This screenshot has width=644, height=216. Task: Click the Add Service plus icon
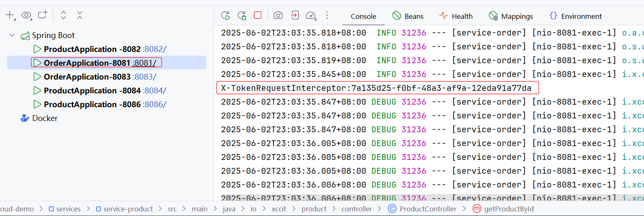coord(10,15)
